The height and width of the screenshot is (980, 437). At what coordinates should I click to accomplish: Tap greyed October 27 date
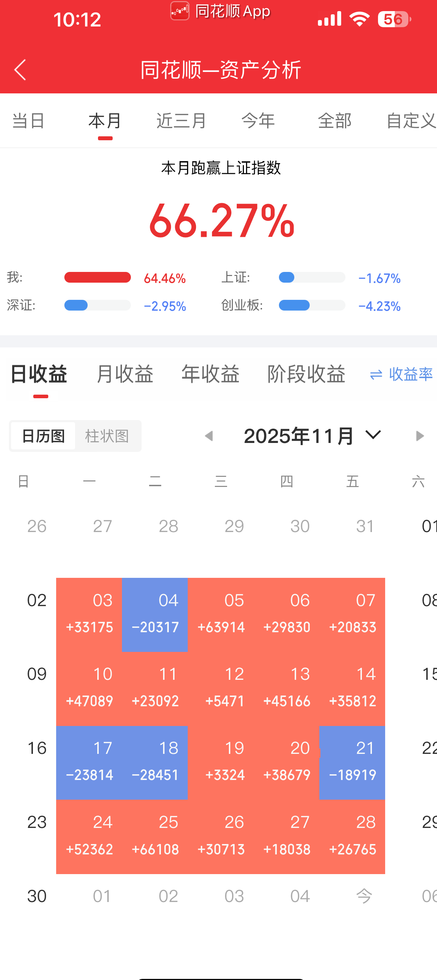pyautogui.click(x=103, y=526)
